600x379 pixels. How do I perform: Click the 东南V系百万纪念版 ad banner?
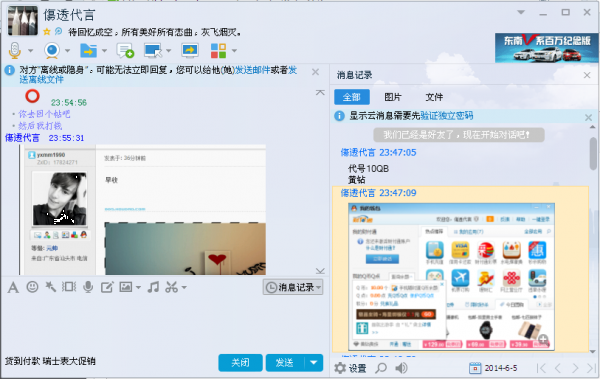tap(546, 48)
